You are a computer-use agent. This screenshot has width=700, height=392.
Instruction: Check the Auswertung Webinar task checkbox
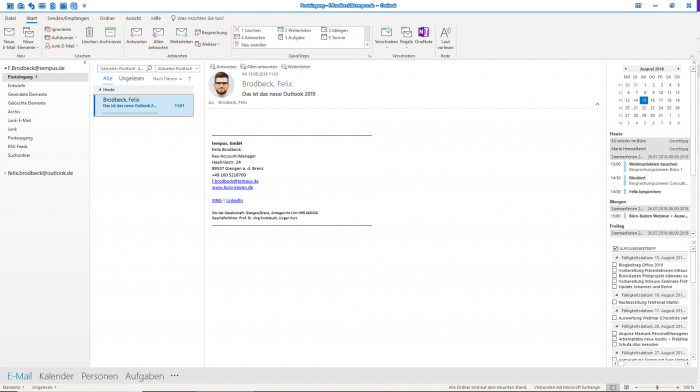[x=615, y=318]
